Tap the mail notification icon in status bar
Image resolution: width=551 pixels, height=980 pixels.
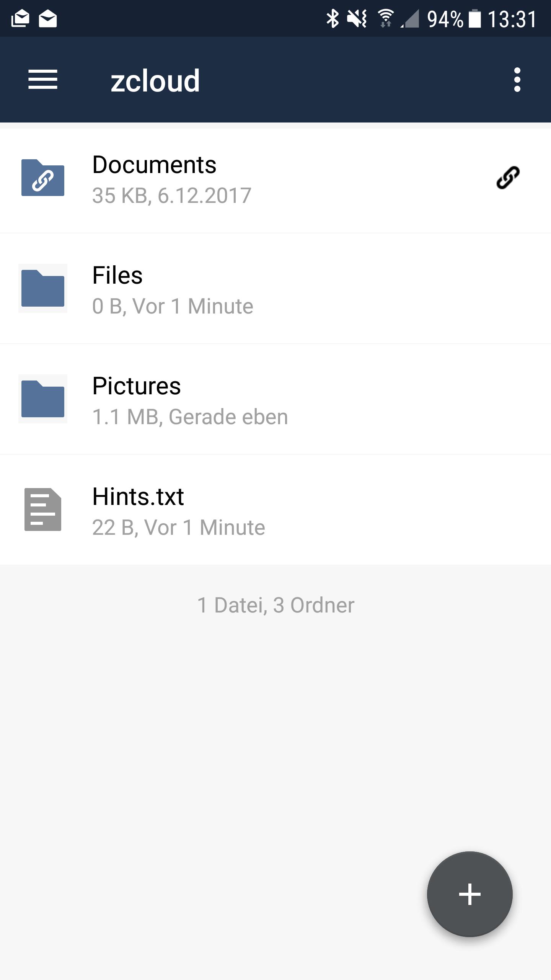[48, 19]
